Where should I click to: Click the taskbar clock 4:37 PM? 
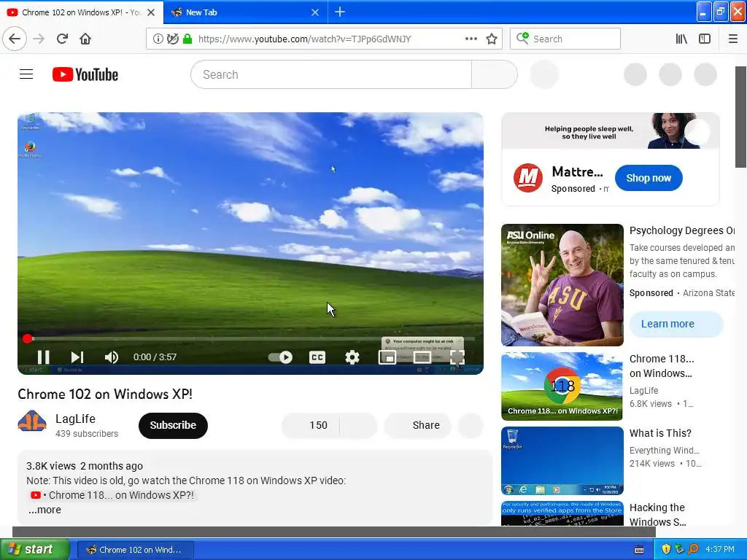720,550
